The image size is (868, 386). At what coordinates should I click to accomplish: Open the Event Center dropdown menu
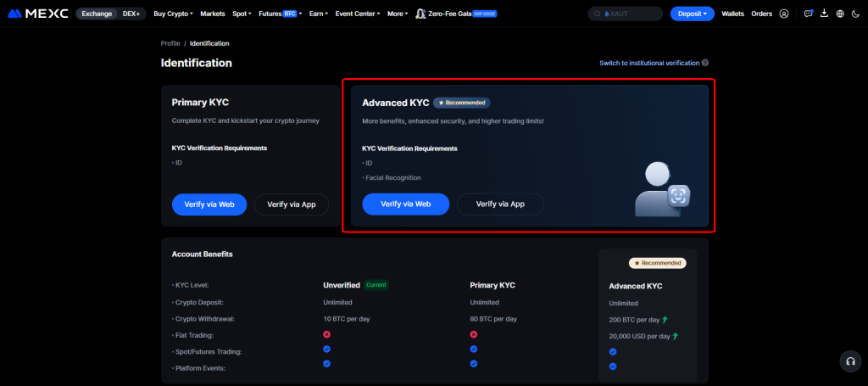point(359,14)
